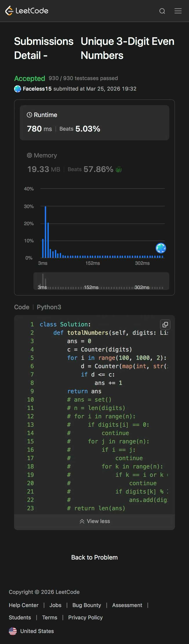
Task: Open the Help Center link
Action: click(24, 605)
